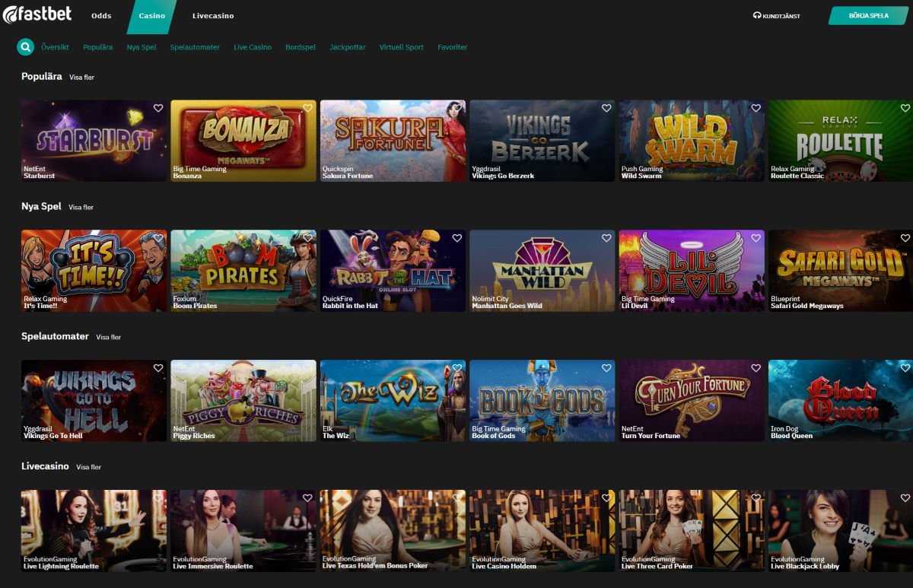
Task: Toggle the heart on Live Casino Holdem
Action: (x=606, y=498)
